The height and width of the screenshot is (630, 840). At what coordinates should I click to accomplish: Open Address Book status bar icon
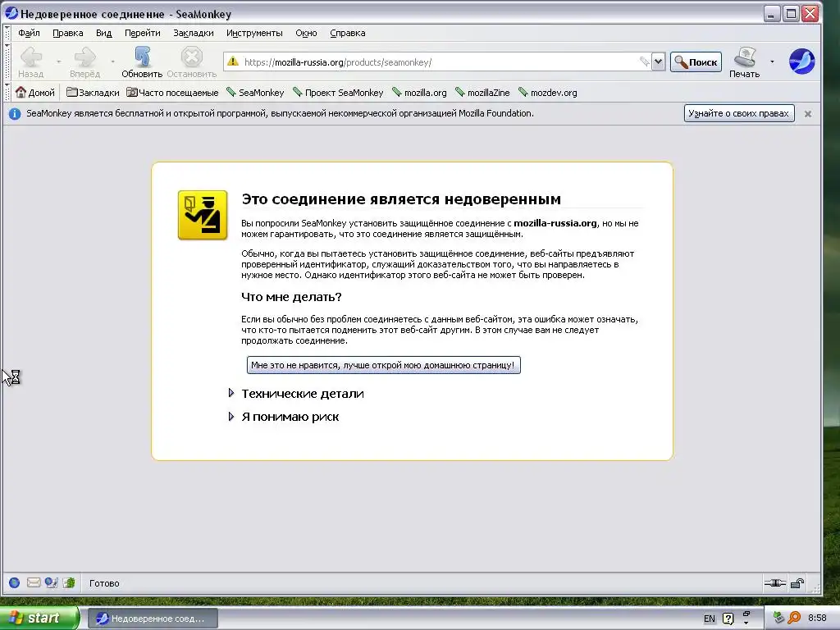tap(69, 583)
